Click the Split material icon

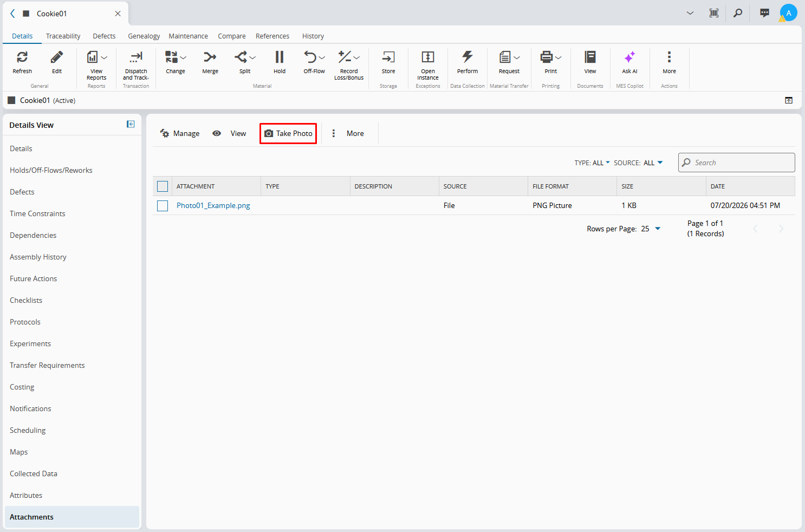pos(241,57)
